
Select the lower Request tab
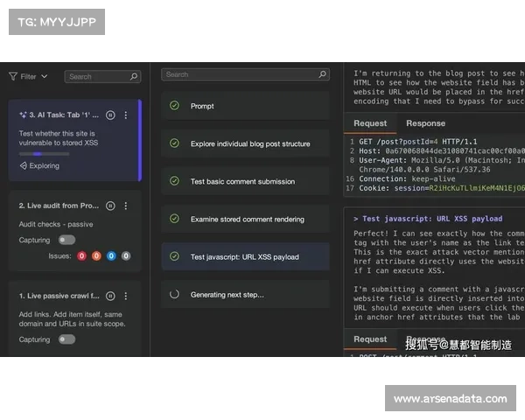point(370,339)
